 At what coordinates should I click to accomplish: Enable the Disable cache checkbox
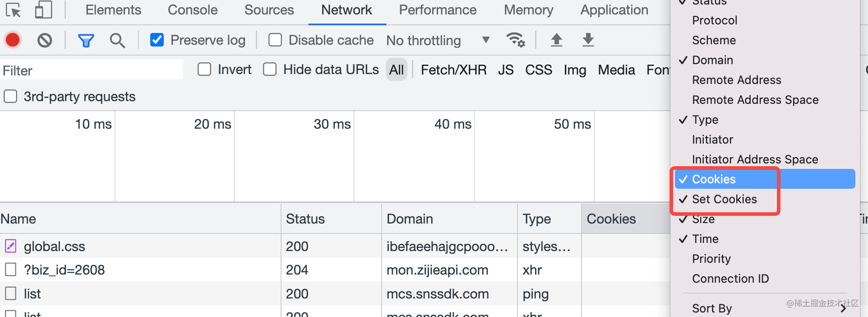275,40
